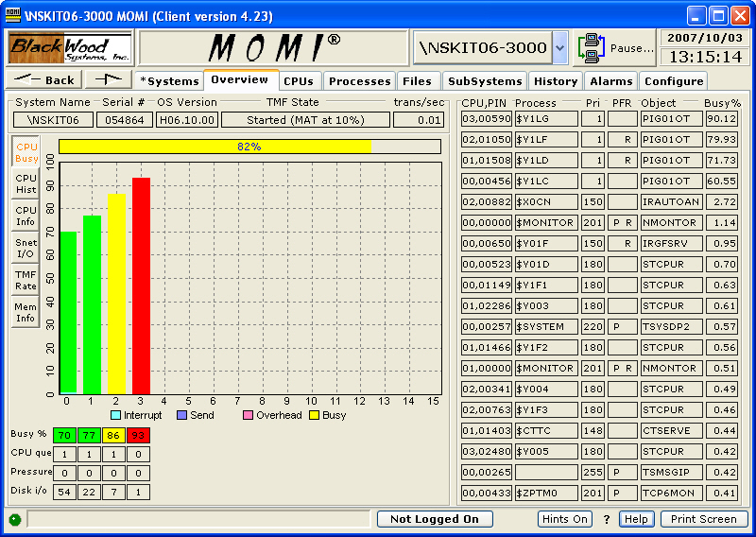Click the Pause computers icon
756x537 pixels.
coord(592,47)
